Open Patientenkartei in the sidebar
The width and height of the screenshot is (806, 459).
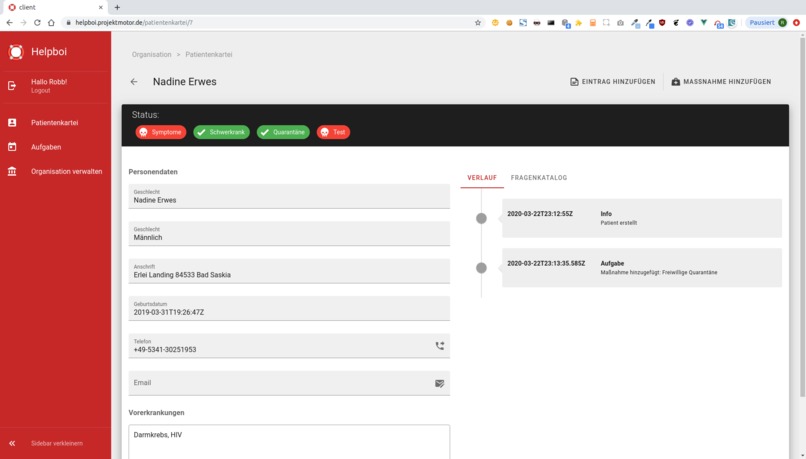pos(55,123)
